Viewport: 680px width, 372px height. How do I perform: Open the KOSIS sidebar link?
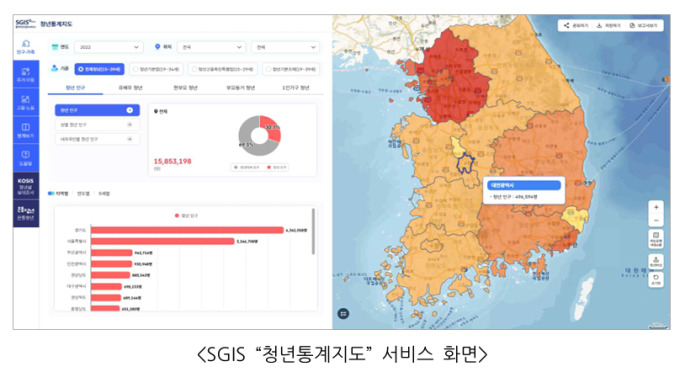(26, 186)
